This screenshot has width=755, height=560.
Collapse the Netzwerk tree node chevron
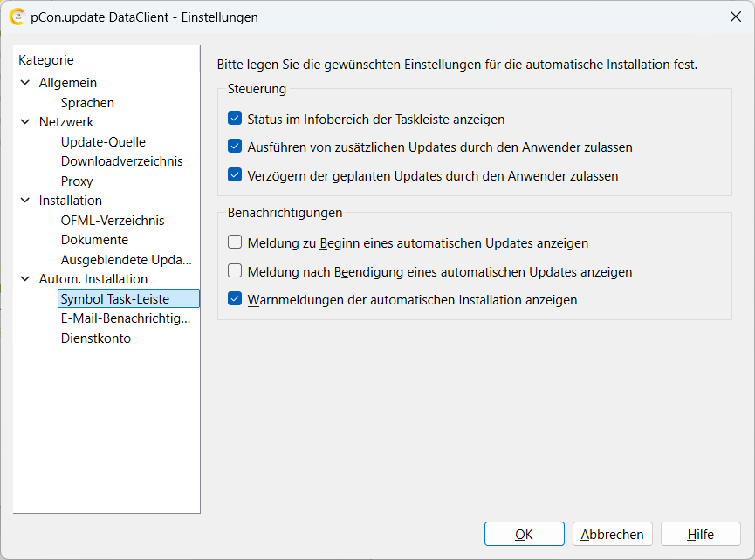25,122
